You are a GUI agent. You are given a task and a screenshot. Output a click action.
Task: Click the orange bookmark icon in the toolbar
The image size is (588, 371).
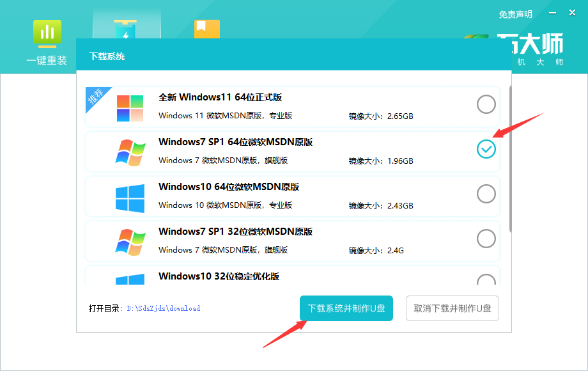pos(206,29)
